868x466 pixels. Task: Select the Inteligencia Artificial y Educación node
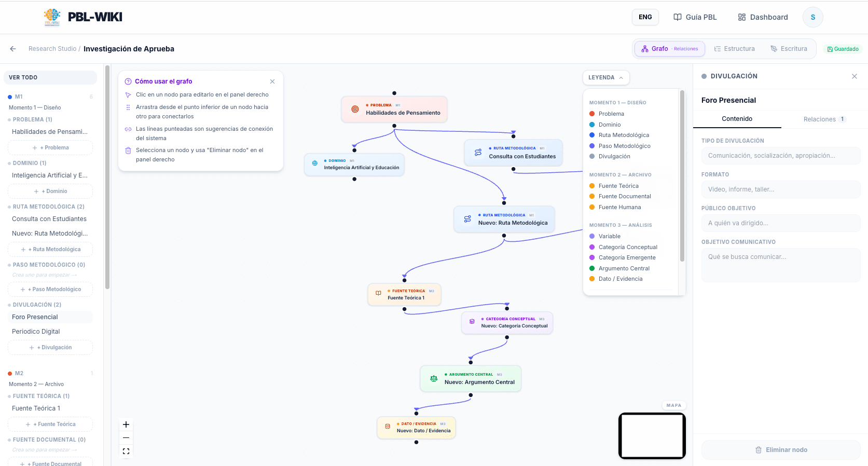pos(354,165)
